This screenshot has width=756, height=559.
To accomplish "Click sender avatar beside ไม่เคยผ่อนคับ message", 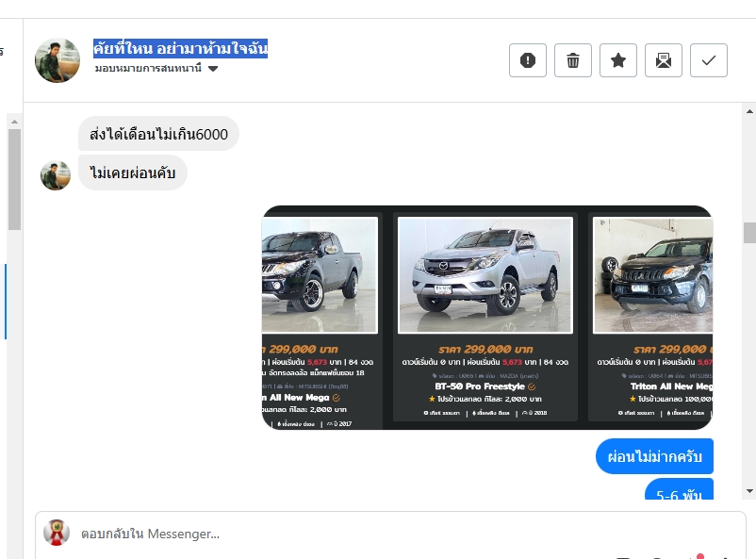I will tap(56, 175).
